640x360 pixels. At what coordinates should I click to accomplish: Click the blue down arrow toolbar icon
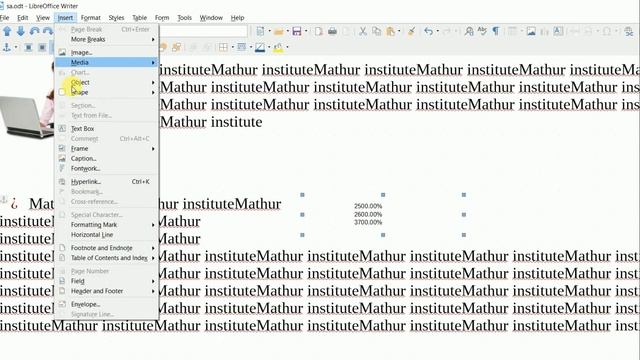[x=20, y=31]
